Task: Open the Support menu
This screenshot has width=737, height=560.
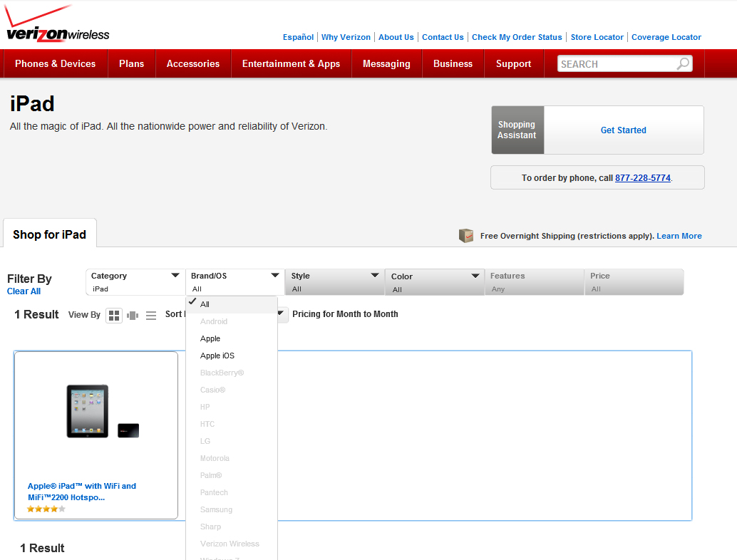Action: coord(514,63)
